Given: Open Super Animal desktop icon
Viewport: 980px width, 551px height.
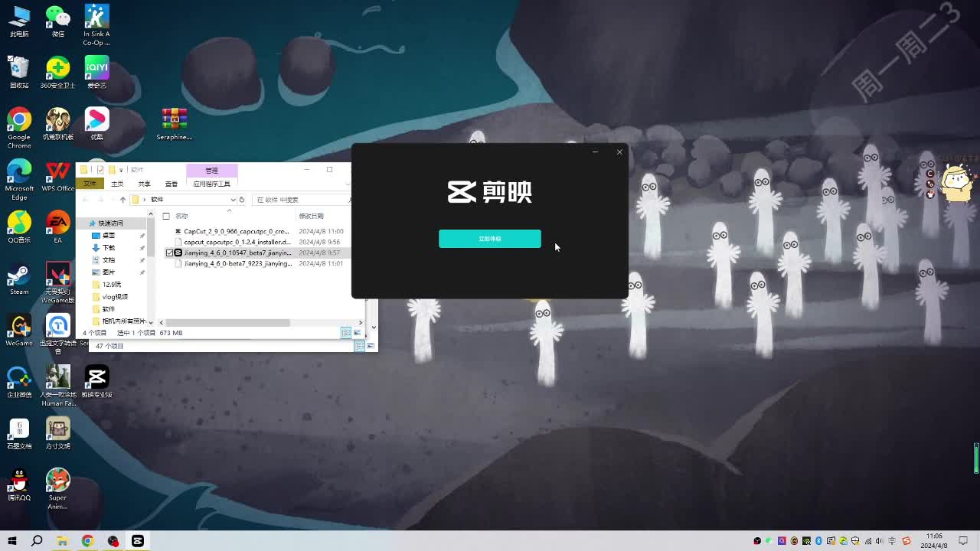Looking at the screenshot, I should (x=57, y=488).
